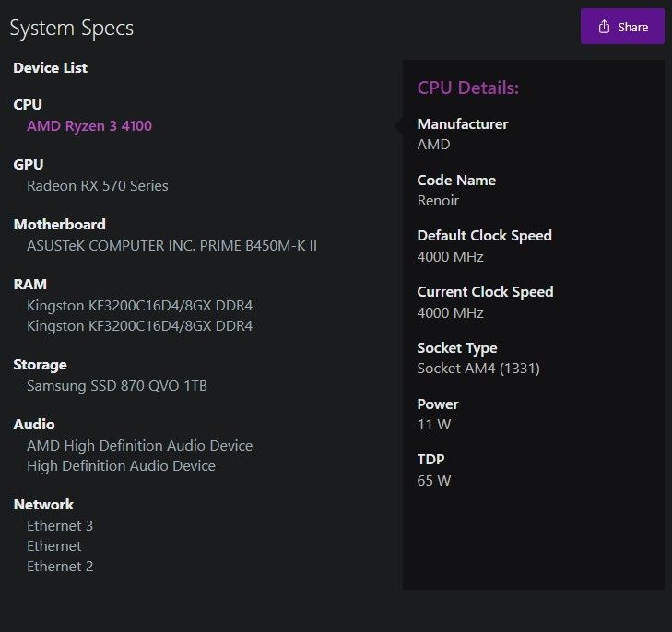
Task: Click the share icon in Share button
Action: (604, 27)
